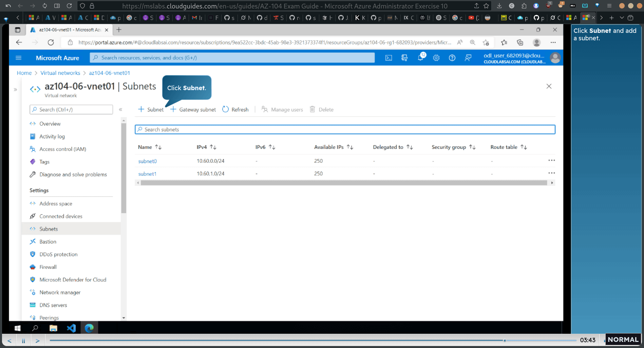Viewport: 644px width, 348px height.
Task: Open Network manager
Action: coord(60,292)
